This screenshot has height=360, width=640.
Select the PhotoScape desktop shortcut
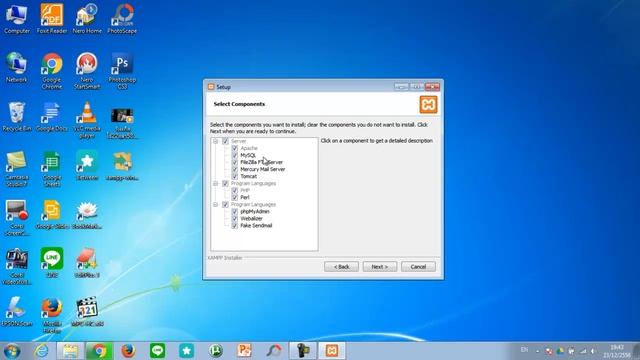point(122,19)
